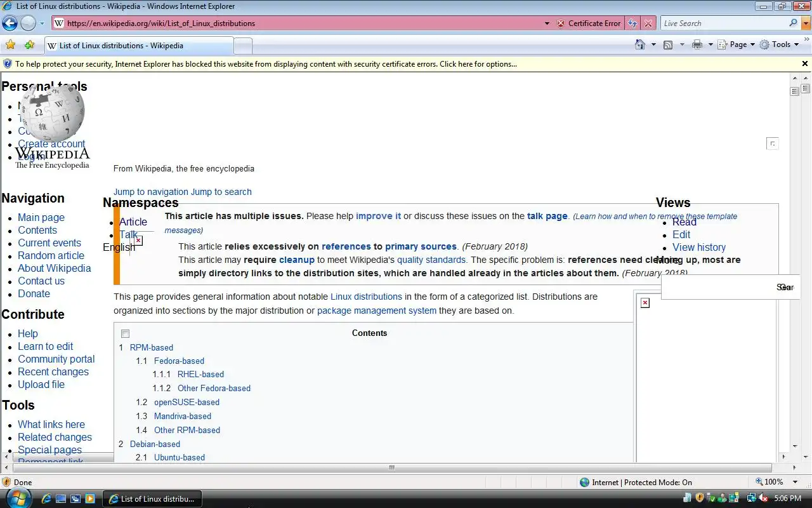Click the red Stop loading icon
This screenshot has width=812, height=508.
[648, 23]
